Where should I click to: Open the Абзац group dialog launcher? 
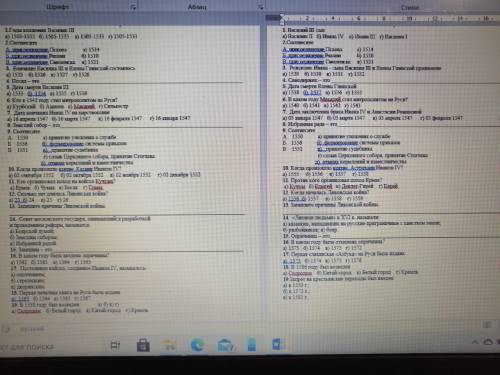coord(261,7)
